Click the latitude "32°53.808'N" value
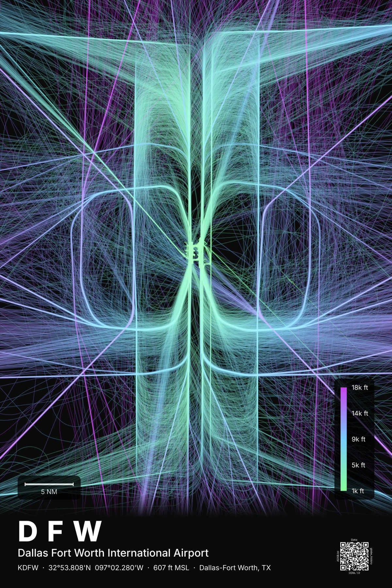 70,568
